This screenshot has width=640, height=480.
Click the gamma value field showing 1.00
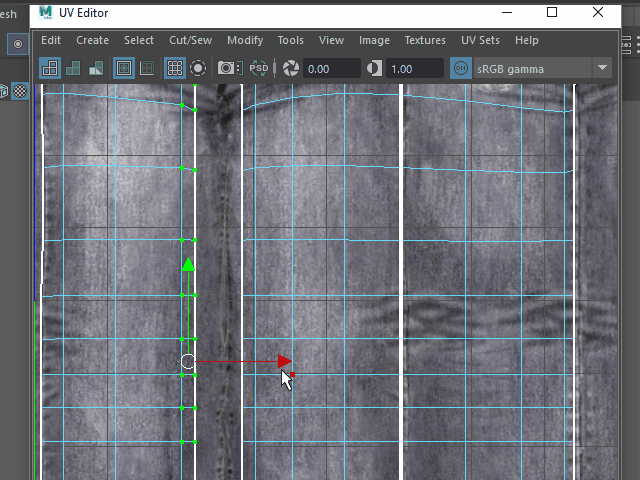414,68
